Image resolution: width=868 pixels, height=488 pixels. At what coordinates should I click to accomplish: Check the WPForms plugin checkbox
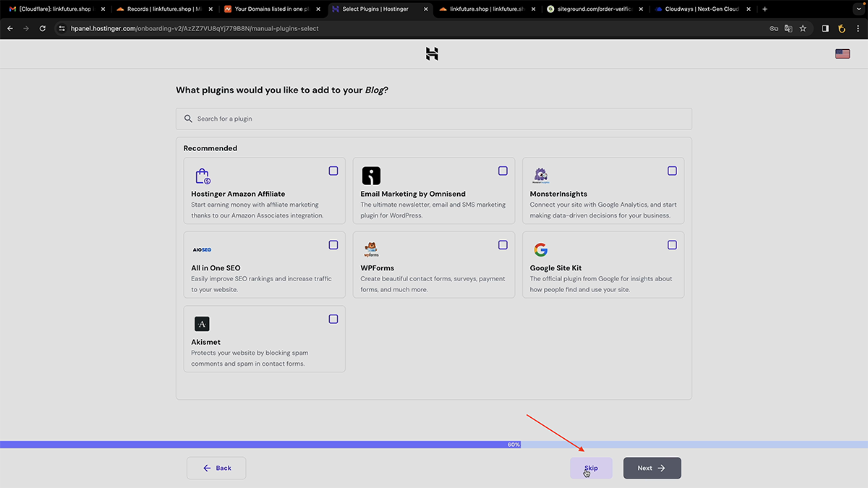[503, 245]
